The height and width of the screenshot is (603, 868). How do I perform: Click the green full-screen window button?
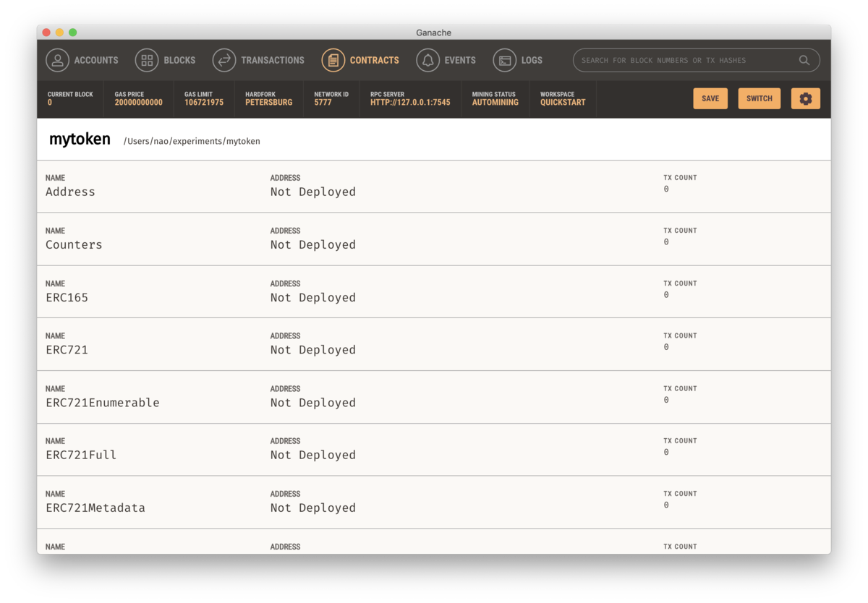pyautogui.click(x=73, y=33)
